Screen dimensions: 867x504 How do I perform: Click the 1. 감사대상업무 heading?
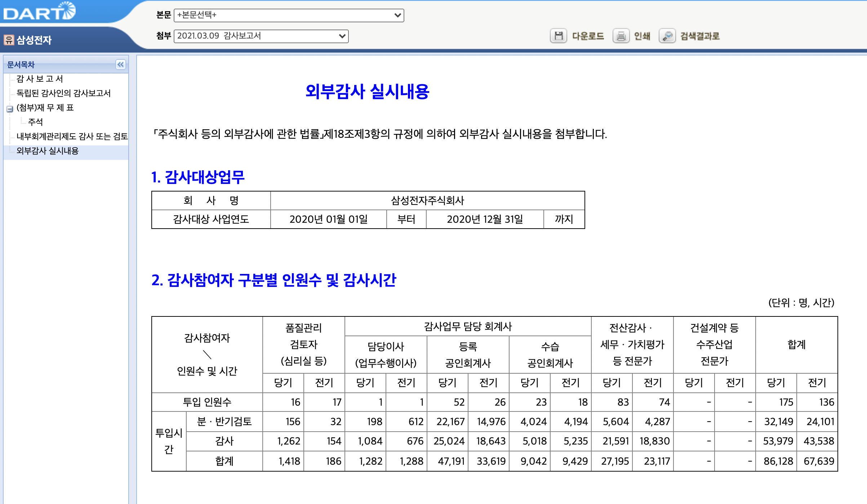[198, 177]
